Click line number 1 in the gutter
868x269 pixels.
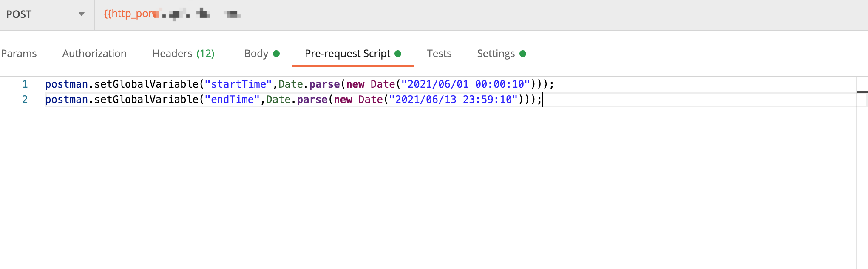(25, 84)
